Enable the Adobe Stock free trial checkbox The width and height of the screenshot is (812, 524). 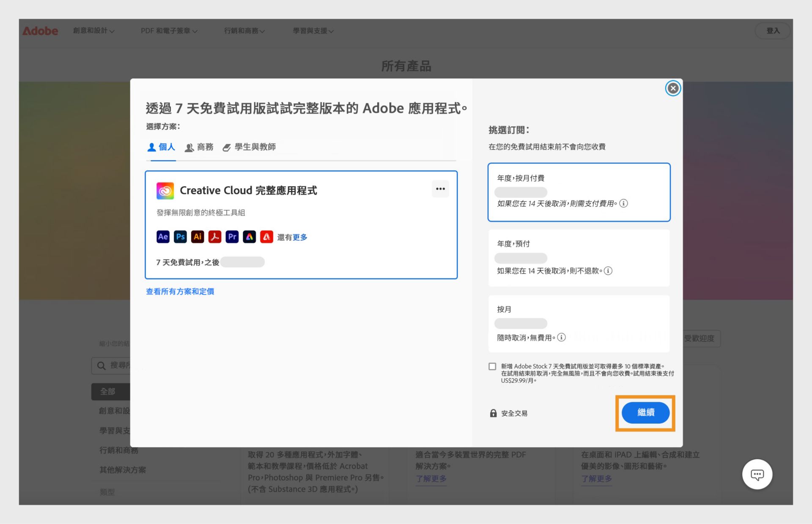coord(492,366)
